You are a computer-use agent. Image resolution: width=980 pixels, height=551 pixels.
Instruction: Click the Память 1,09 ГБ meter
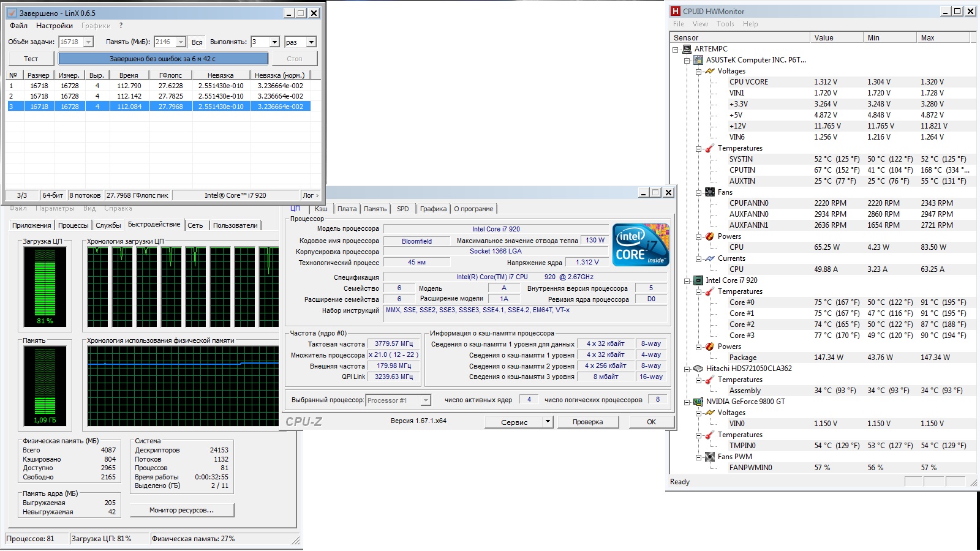pyautogui.click(x=45, y=386)
